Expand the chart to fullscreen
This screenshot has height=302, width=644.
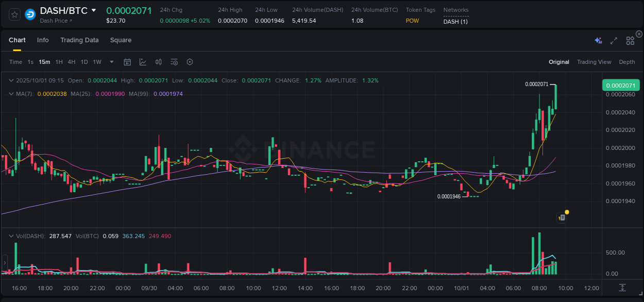click(x=614, y=40)
